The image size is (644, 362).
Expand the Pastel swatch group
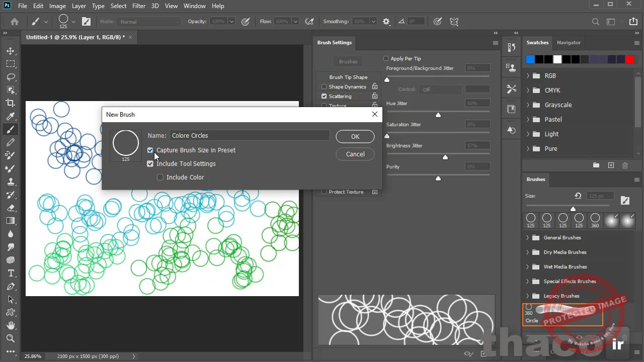tap(528, 120)
